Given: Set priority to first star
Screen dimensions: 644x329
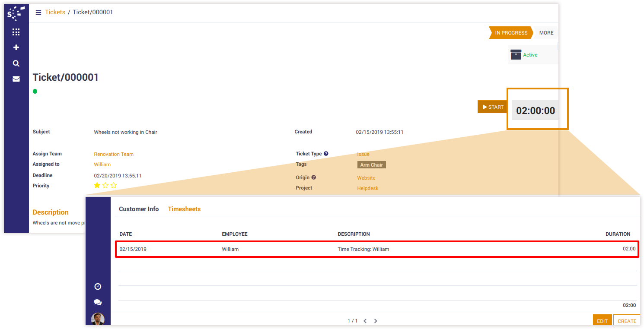Looking at the screenshot, I should coord(97,185).
